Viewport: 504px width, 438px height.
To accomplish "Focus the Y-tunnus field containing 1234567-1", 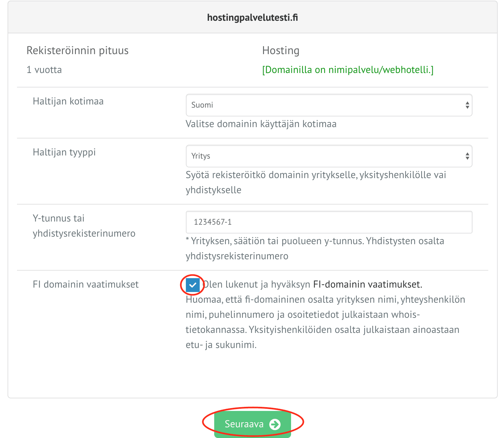I will tap(329, 222).
